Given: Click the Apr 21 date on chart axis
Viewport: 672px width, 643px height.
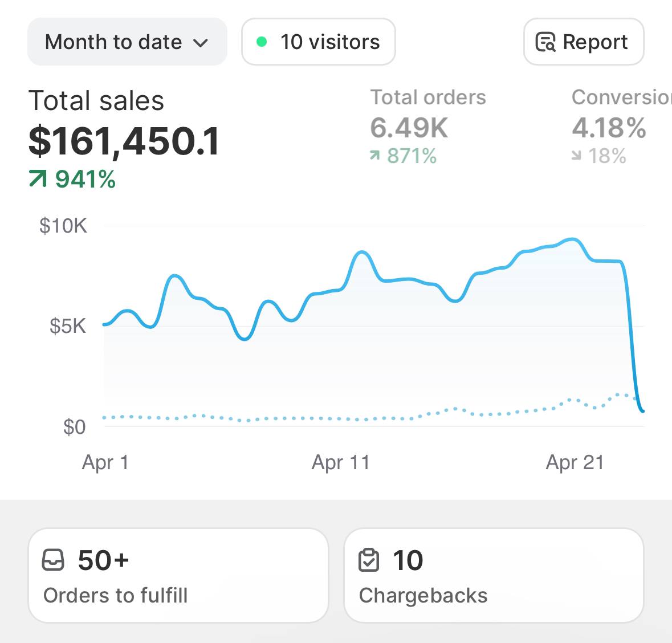Looking at the screenshot, I should click(575, 462).
